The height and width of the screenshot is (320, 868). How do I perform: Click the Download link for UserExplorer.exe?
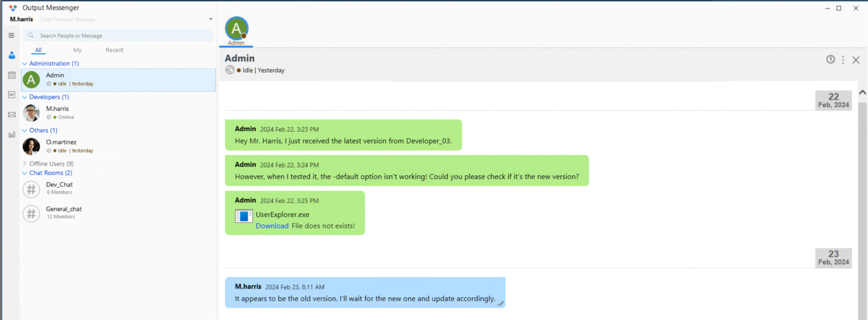click(272, 226)
